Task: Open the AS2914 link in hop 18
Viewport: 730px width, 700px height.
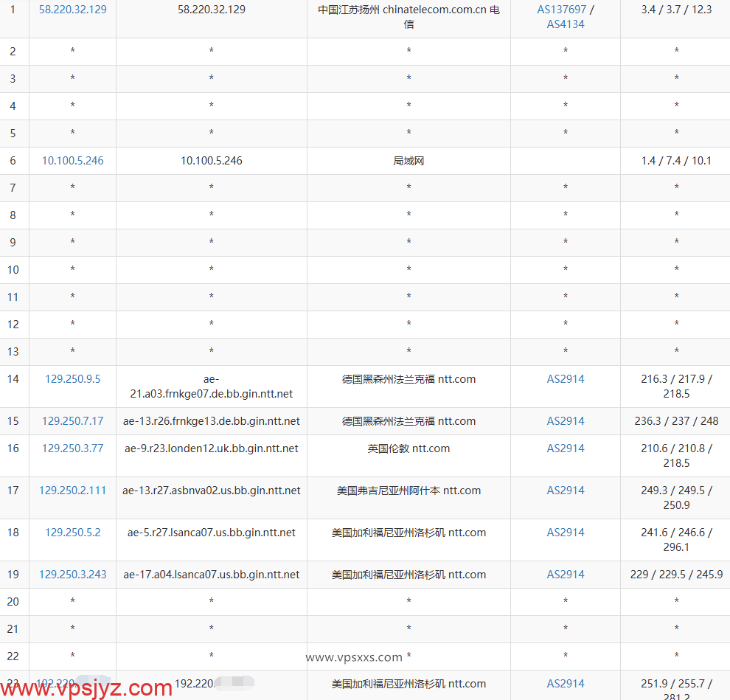Action: pyautogui.click(x=565, y=533)
